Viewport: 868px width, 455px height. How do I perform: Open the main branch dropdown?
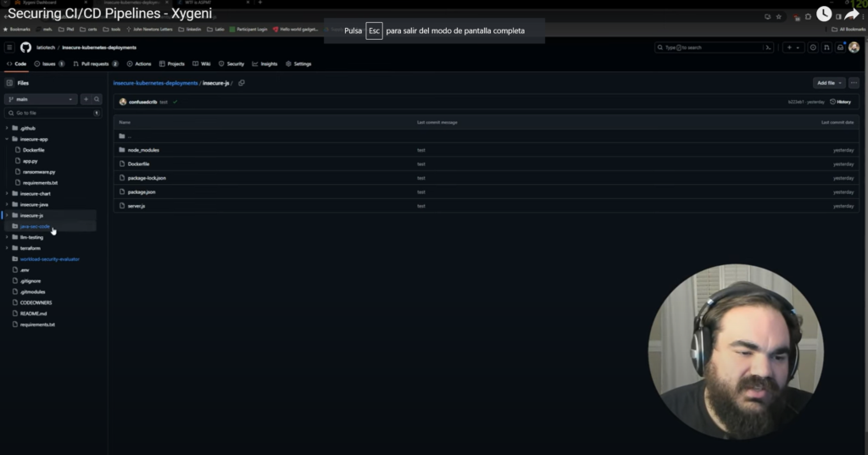point(41,99)
